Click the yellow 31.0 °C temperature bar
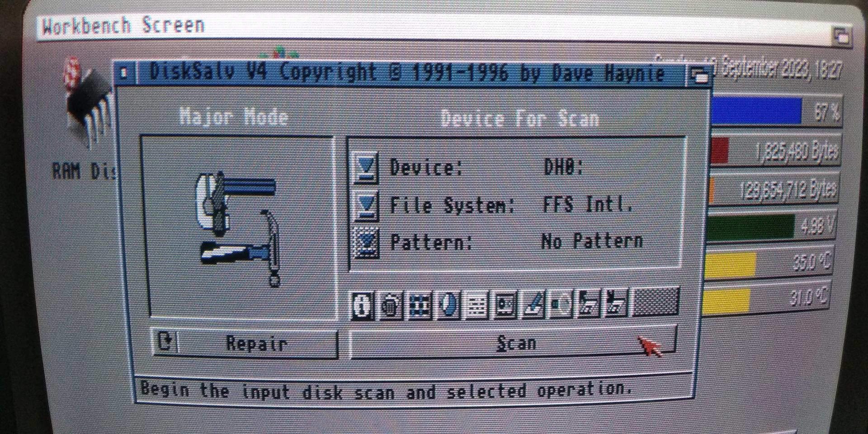Viewport: 868px width, 434px height. [x=725, y=301]
